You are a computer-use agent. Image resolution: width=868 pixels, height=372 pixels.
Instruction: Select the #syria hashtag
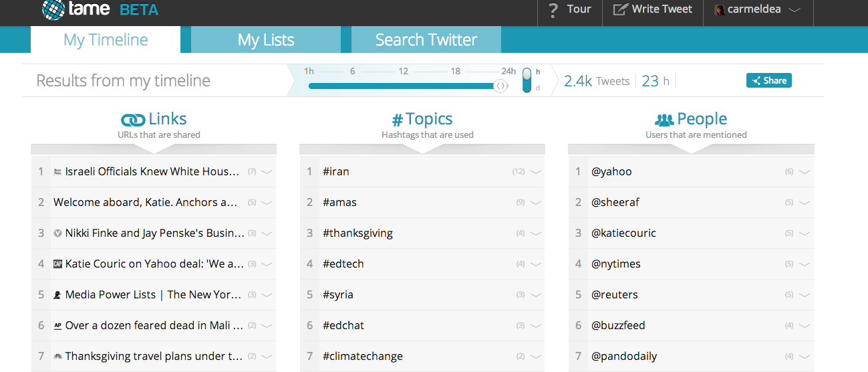tap(338, 295)
